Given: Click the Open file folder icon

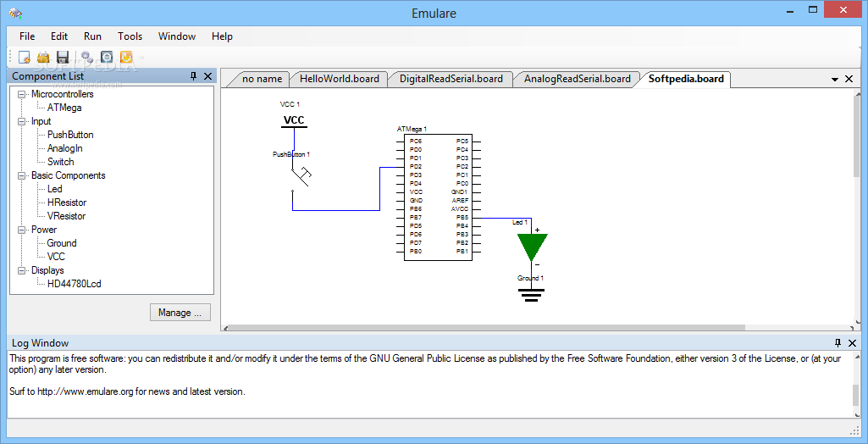Looking at the screenshot, I should pos(43,57).
